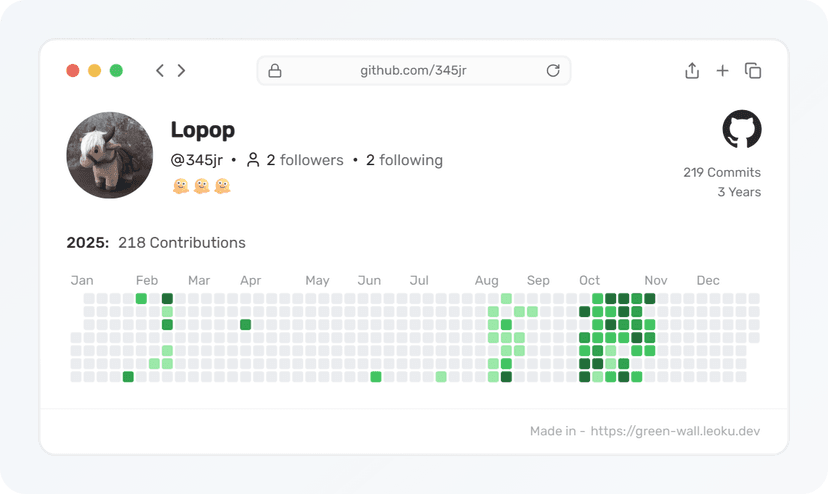Click the green window maximize dot
The height and width of the screenshot is (494, 828).
click(x=116, y=71)
